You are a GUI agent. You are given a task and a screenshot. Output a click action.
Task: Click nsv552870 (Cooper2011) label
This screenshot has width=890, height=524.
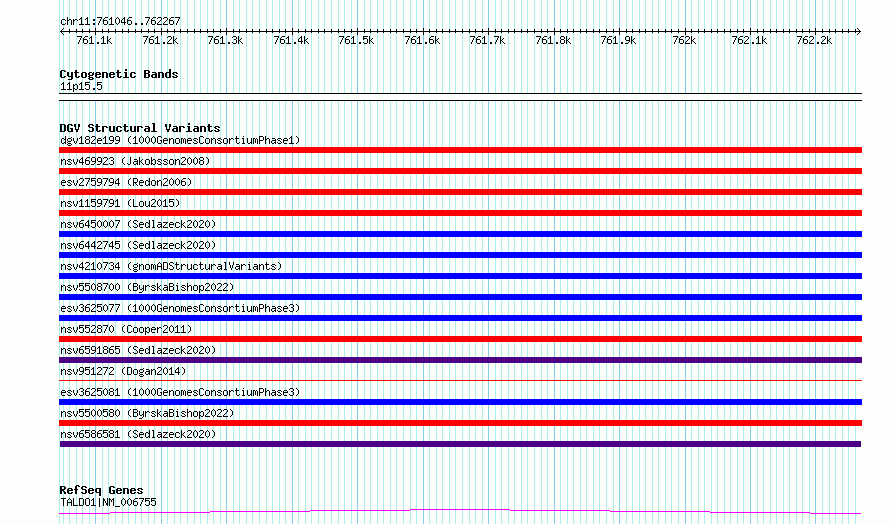click(x=126, y=329)
